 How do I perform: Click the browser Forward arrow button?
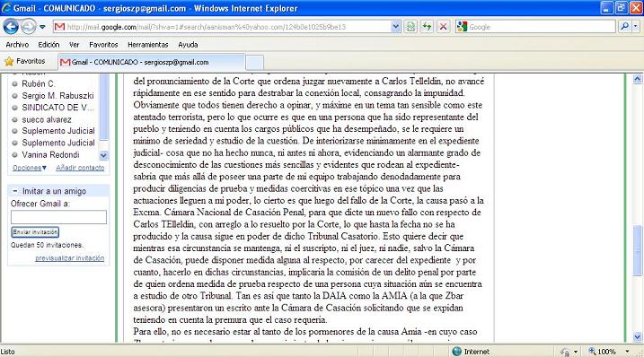click(x=28, y=27)
